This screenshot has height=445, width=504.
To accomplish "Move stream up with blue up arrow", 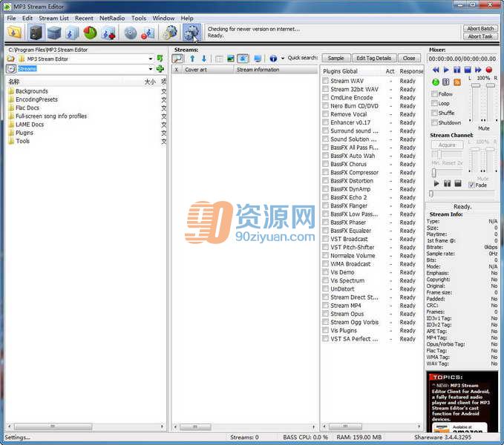I will click(x=192, y=59).
